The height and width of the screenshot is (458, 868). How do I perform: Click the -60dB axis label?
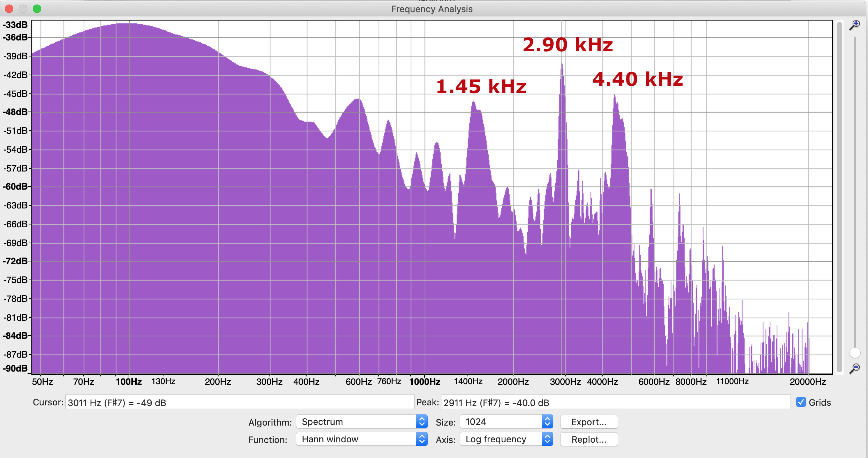click(15, 186)
